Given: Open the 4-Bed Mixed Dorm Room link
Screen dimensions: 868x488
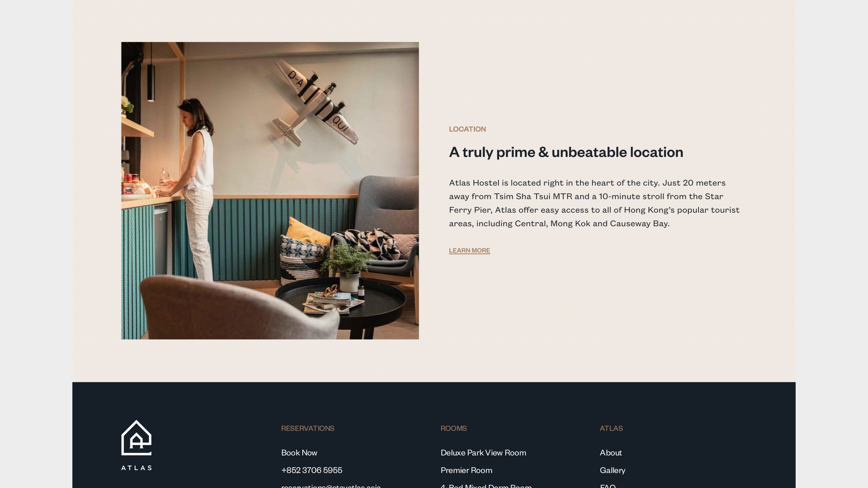Looking at the screenshot, I should click(486, 486).
